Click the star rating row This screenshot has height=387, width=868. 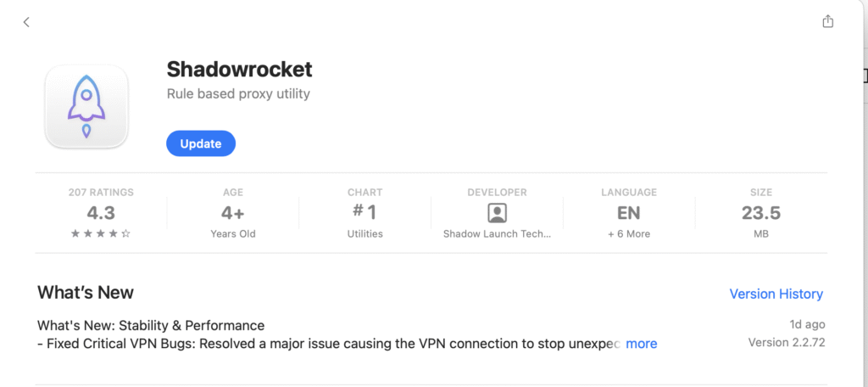(x=101, y=233)
